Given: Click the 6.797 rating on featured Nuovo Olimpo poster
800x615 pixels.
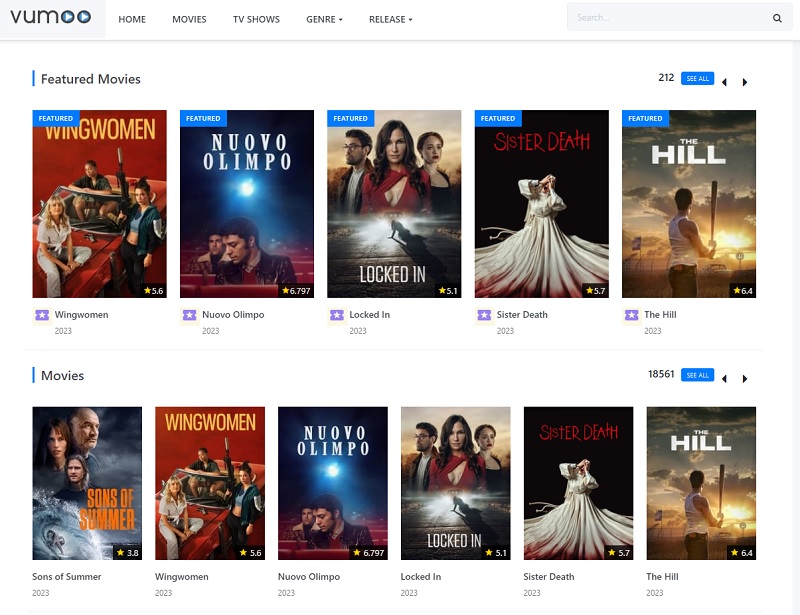Looking at the screenshot, I should pos(296,290).
